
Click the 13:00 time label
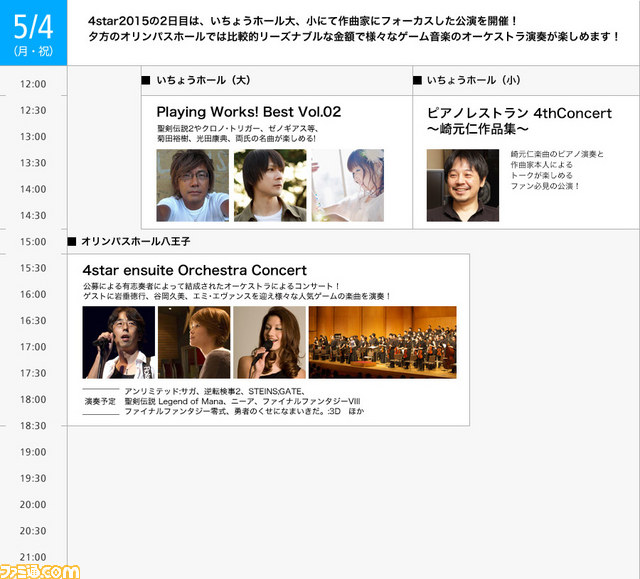pos(33,137)
